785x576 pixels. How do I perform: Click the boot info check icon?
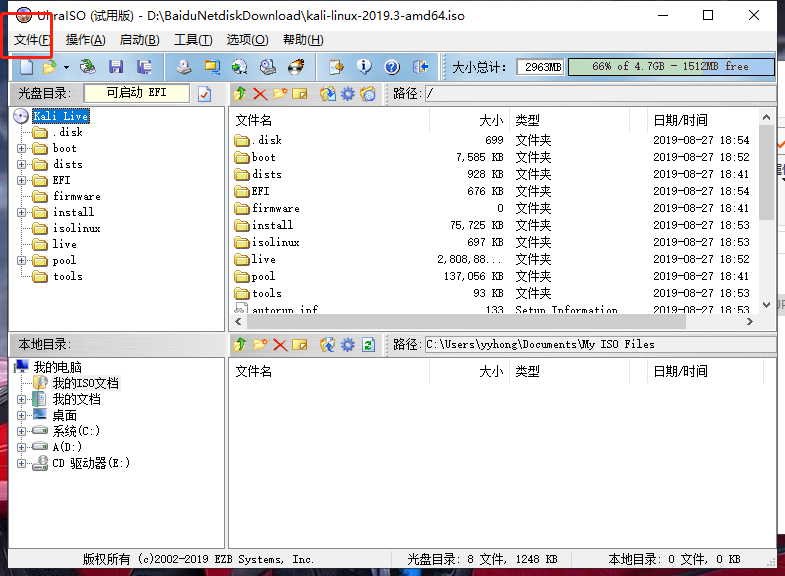tap(204, 94)
